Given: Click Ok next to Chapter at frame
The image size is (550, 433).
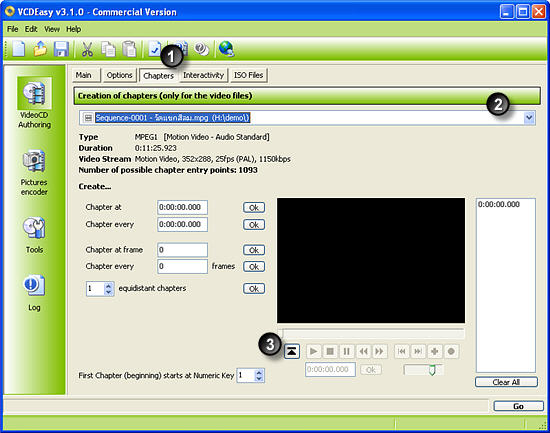Looking at the screenshot, I should point(254,250).
